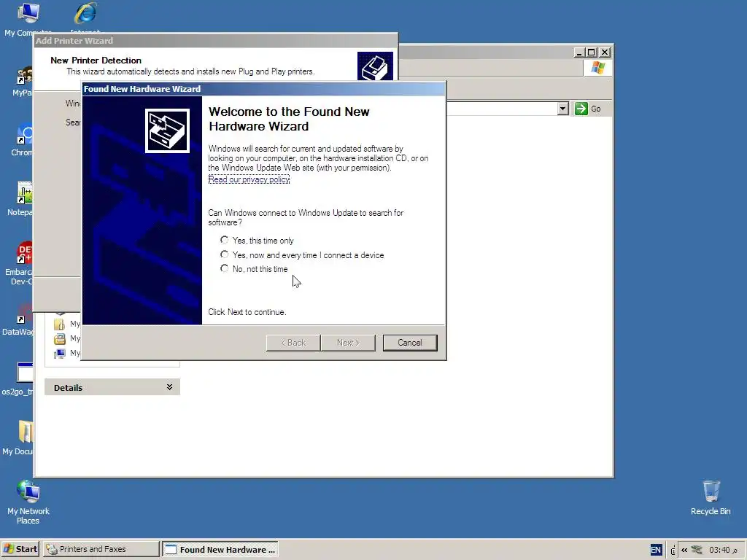Click the system clock showing 03:40

coord(722,550)
